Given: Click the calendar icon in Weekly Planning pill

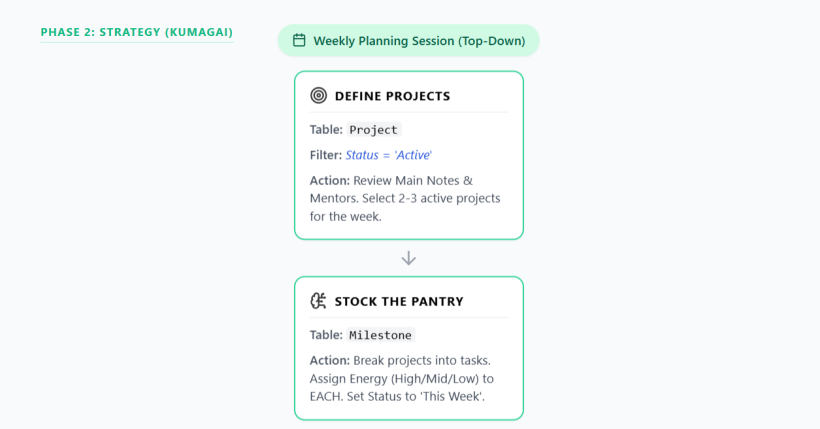Looking at the screenshot, I should coord(299,40).
